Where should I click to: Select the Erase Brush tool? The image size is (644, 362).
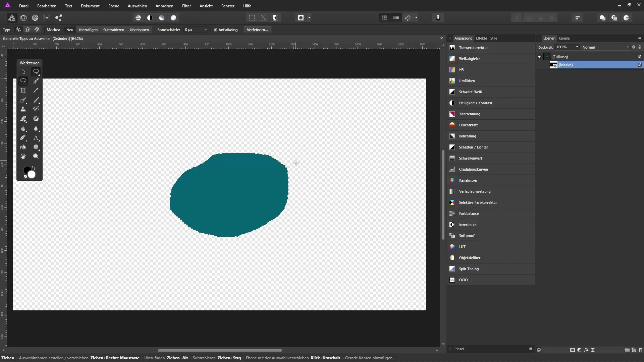(x=23, y=119)
